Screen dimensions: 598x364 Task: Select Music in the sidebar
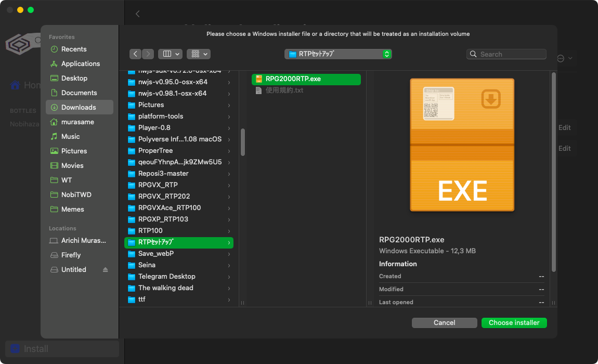click(x=70, y=136)
